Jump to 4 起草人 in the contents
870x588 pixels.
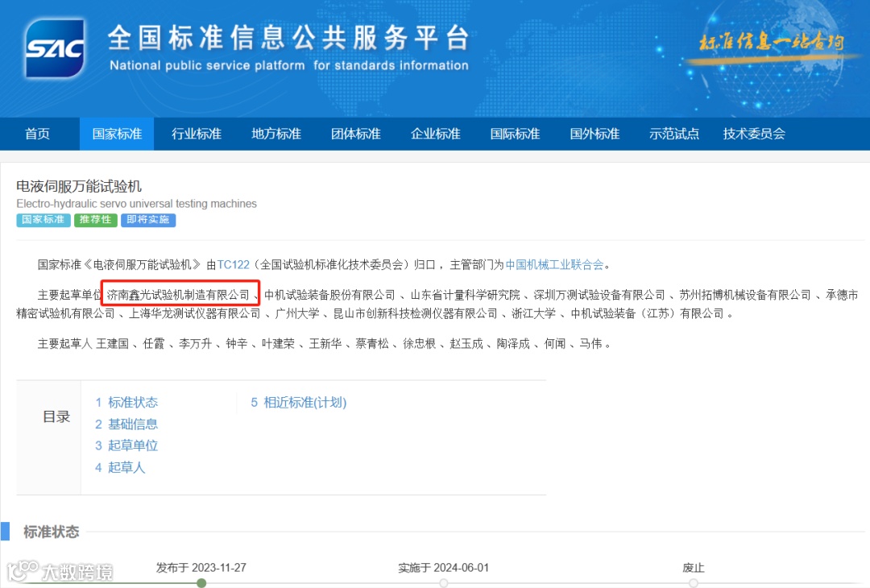click(x=120, y=468)
